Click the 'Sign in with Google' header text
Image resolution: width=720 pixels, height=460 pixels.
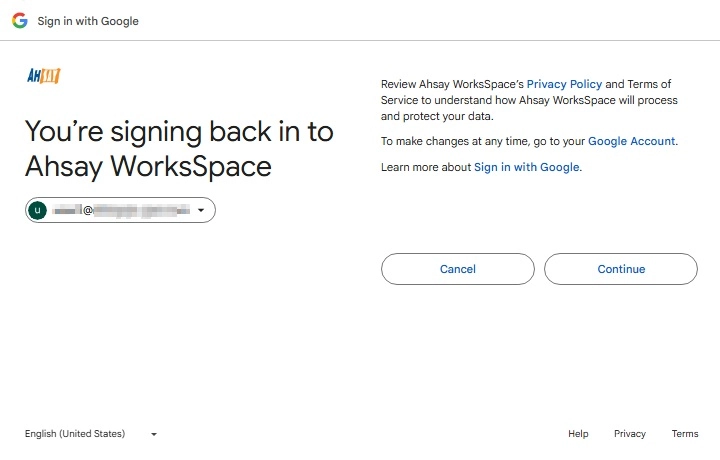88,21
